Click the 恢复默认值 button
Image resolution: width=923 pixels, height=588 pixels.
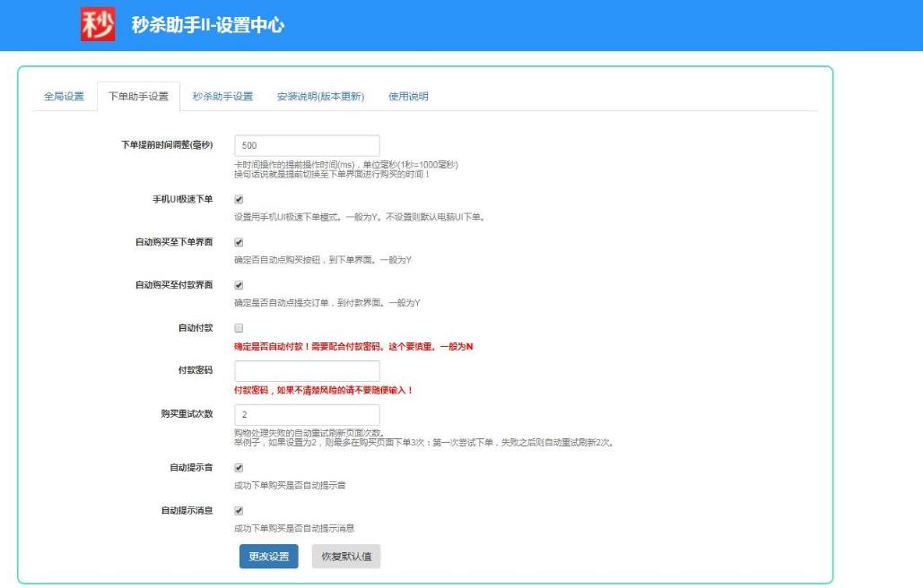pos(346,556)
